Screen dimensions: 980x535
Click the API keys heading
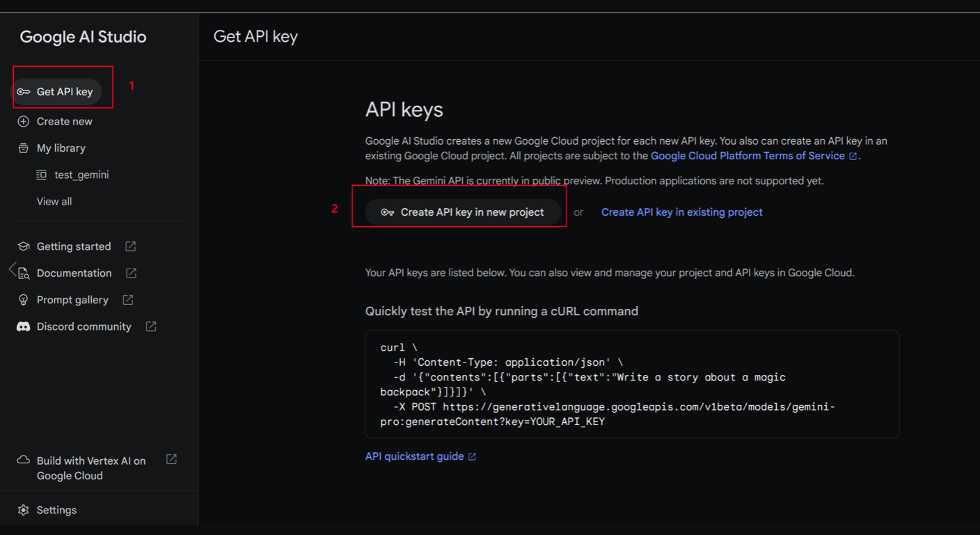[404, 110]
